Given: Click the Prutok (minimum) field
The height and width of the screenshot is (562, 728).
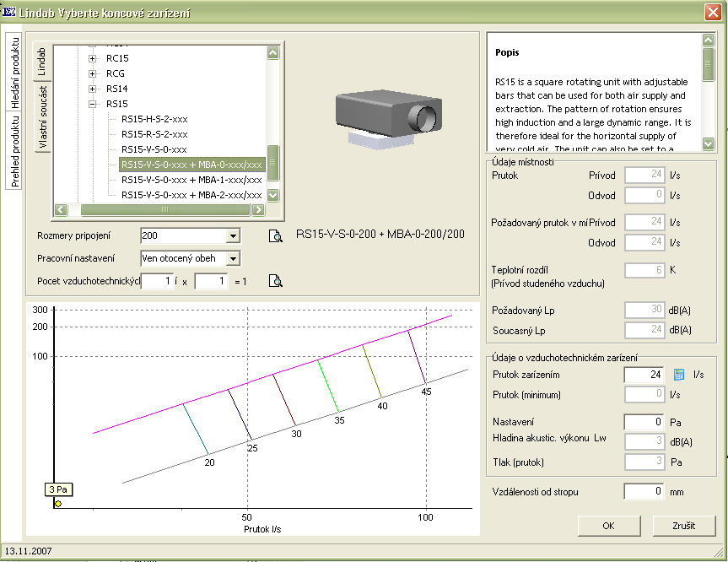Looking at the screenshot, I should pos(644,394).
